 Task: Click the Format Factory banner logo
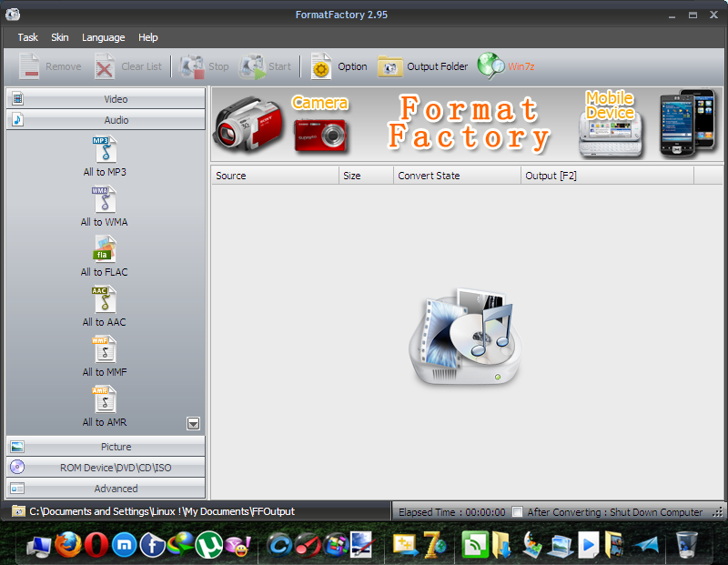coord(469,123)
